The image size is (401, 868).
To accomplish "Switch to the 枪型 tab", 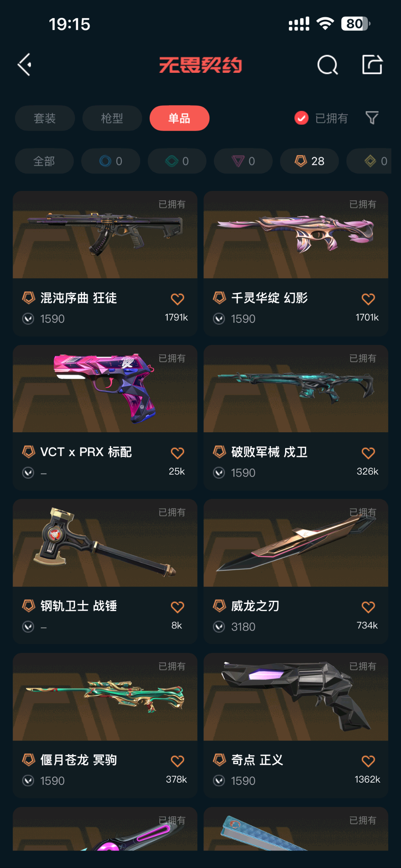I will (x=112, y=118).
